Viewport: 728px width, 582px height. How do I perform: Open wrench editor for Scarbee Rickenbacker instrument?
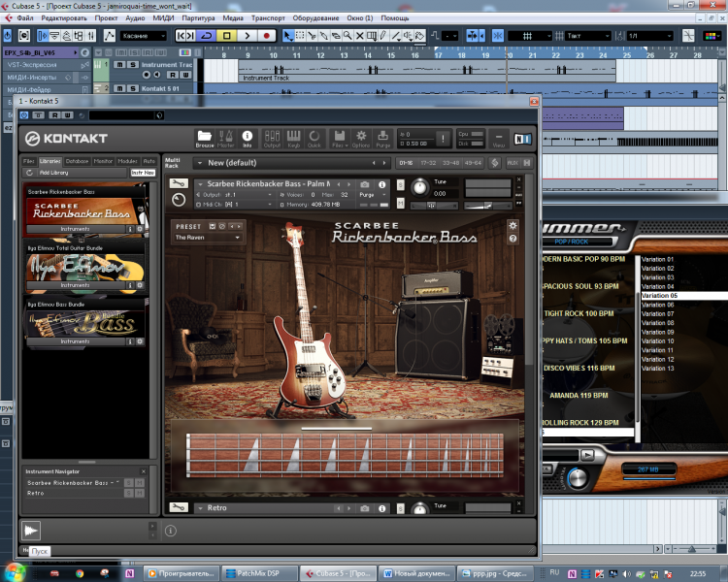[179, 183]
